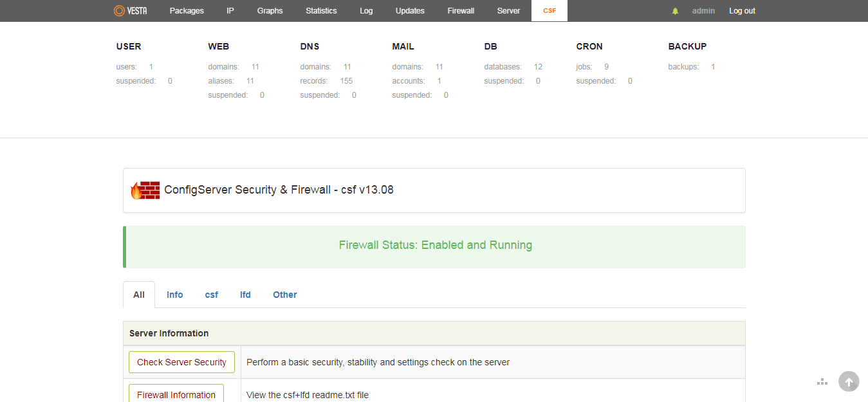Click the admin user link
Screen dimensions: 868x402
point(703,11)
